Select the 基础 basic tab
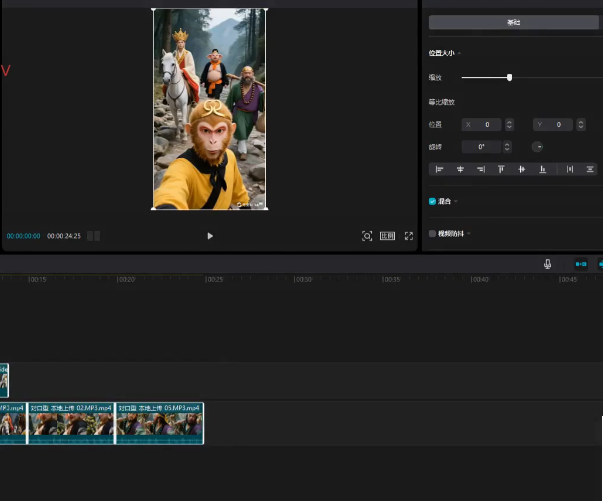Screen dimensions: 603x501 coord(513,22)
